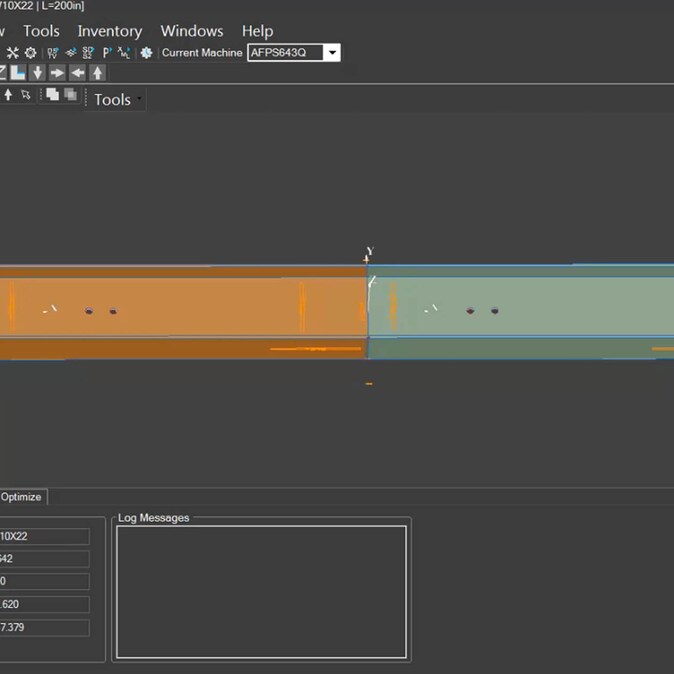Click the field showing 42
The image size is (674, 674).
(x=45, y=559)
